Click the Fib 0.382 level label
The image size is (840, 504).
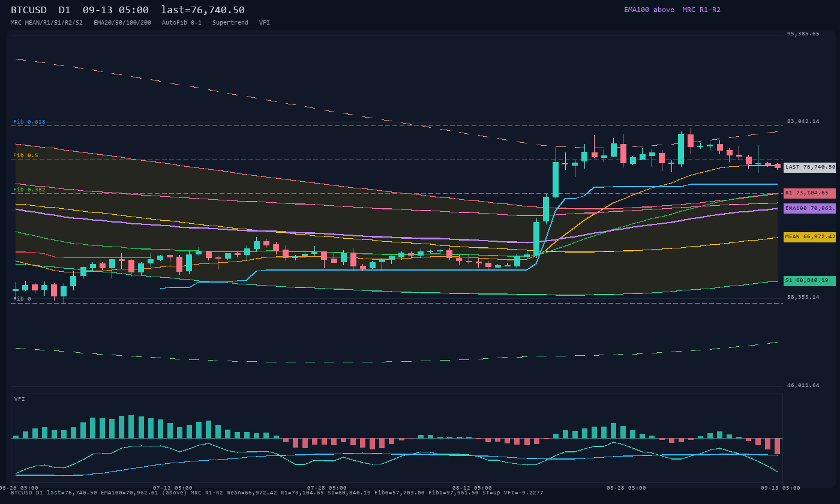(x=29, y=190)
